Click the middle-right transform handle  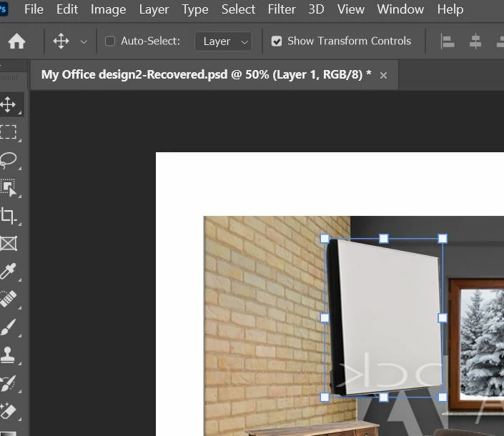click(x=443, y=318)
